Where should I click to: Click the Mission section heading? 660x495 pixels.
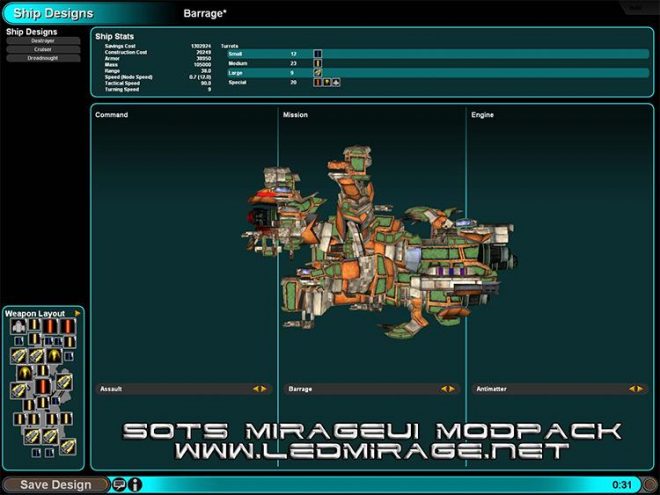point(295,114)
